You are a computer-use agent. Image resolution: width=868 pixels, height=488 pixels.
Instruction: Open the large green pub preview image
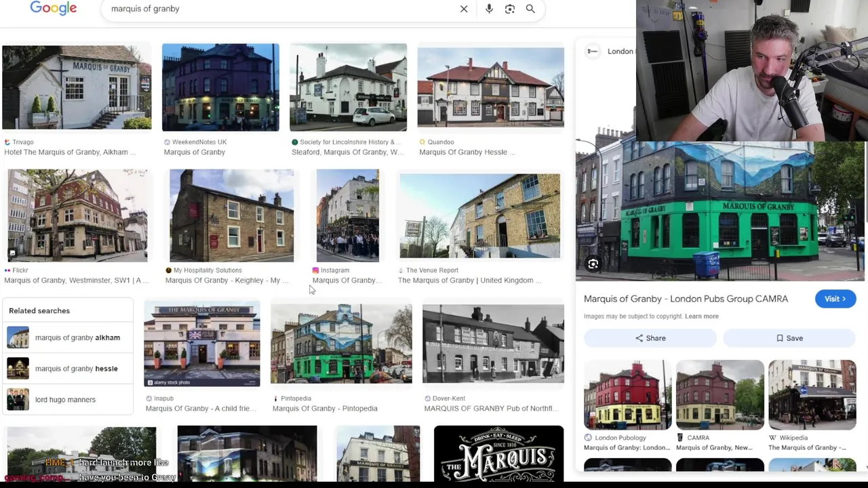720,211
